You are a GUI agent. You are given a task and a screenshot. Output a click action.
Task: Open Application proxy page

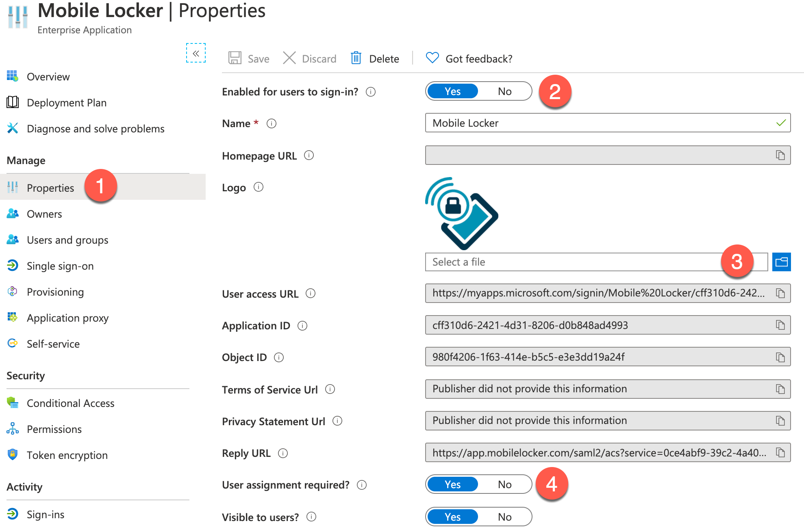67,318
